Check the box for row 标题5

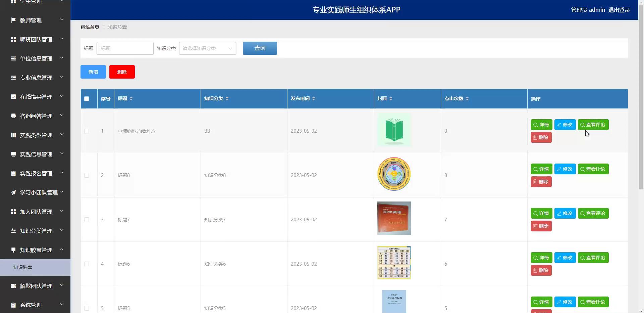[87, 308]
